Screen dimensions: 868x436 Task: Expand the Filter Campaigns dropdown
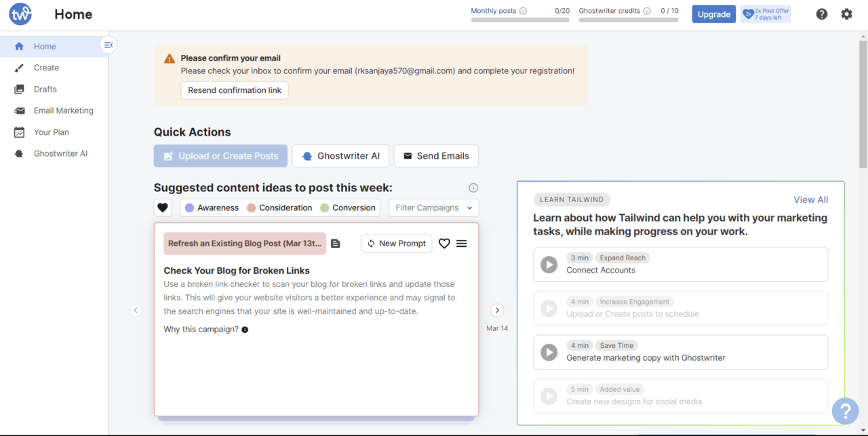coord(434,207)
